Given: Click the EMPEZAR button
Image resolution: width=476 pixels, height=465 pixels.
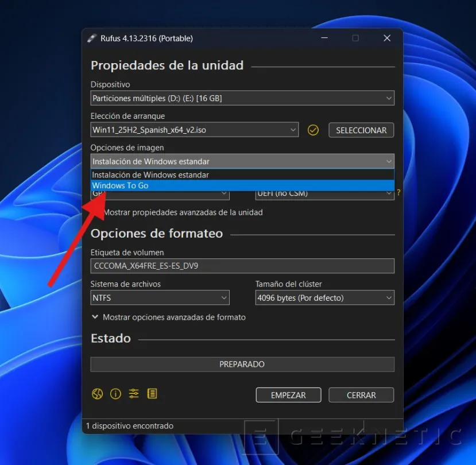Looking at the screenshot, I should tap(288, 395).
